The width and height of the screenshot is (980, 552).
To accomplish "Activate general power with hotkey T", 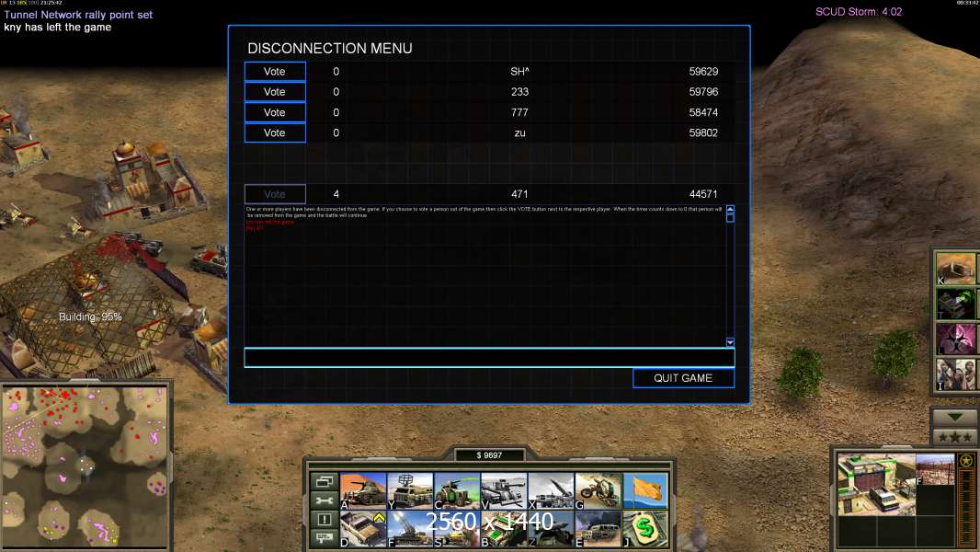I will (x=956, y=304).
